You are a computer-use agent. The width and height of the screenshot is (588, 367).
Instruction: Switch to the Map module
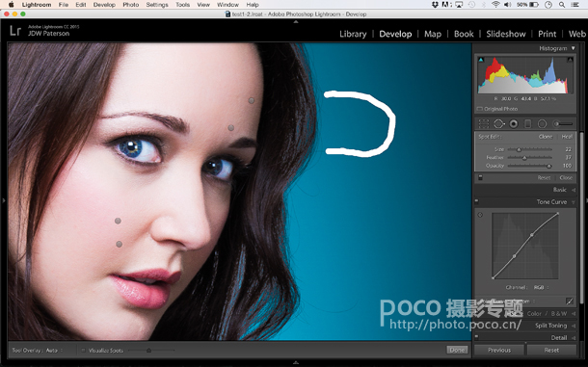[x=433, y=34]
